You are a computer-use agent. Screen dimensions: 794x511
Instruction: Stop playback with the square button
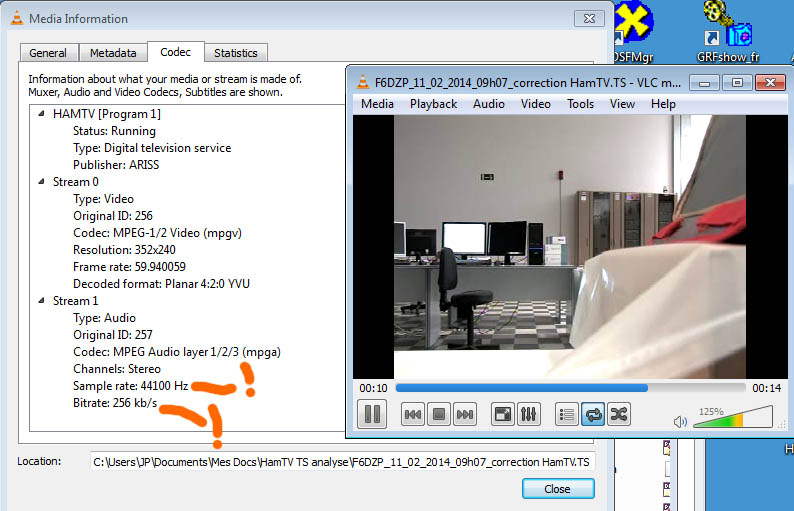(x=439, y=415)
